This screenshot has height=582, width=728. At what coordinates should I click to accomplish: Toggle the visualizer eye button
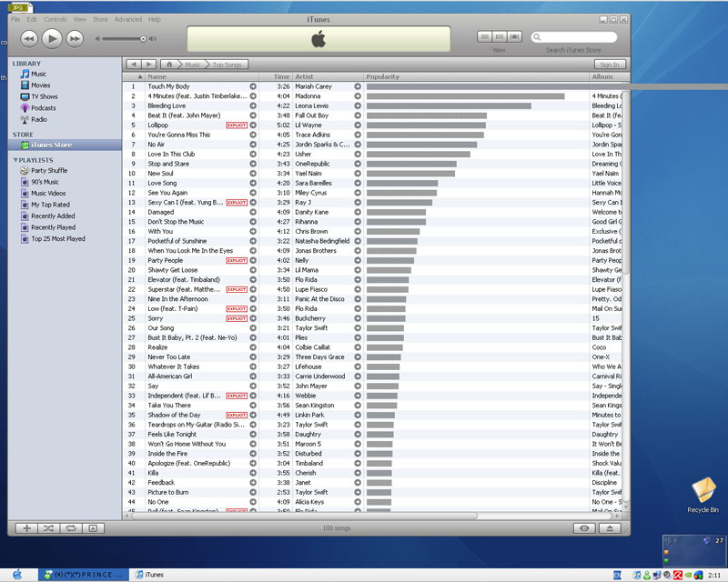pos(584,528)
